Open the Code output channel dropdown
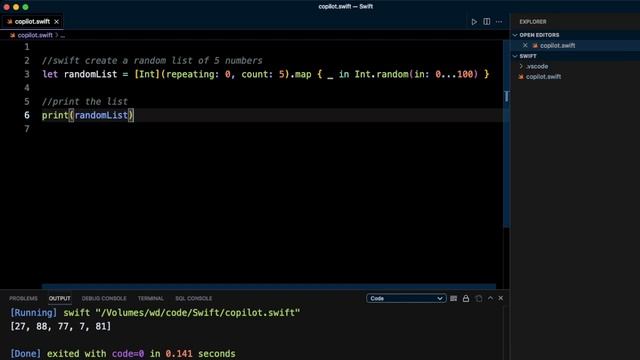Viewport: 640px width, 360px height. tap(406, 298)
